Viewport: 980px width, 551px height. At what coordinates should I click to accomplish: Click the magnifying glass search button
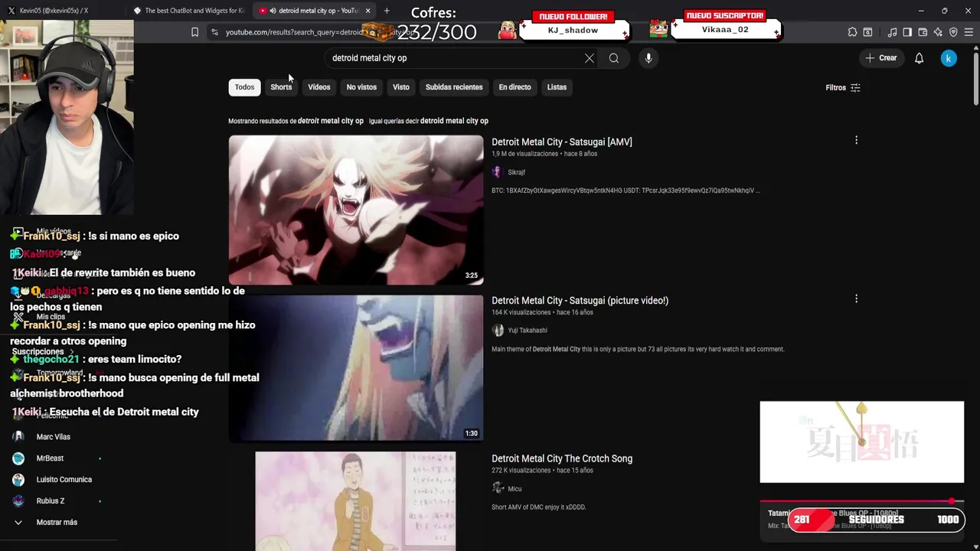point(614,58)
